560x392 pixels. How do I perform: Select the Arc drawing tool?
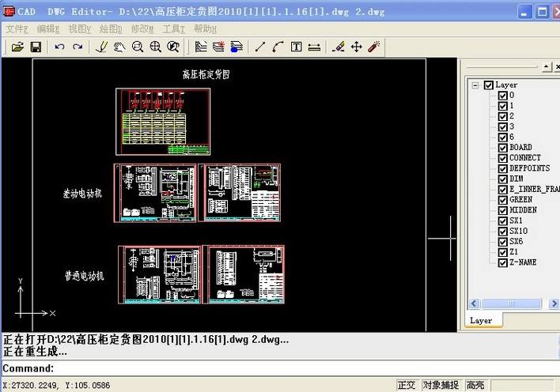click(x=278, y=47)
